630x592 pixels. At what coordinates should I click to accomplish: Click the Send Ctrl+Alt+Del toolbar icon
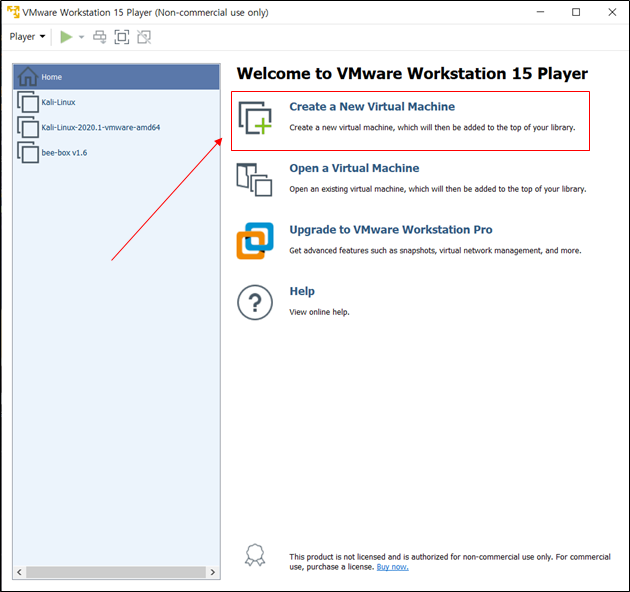tap(100, 37)
